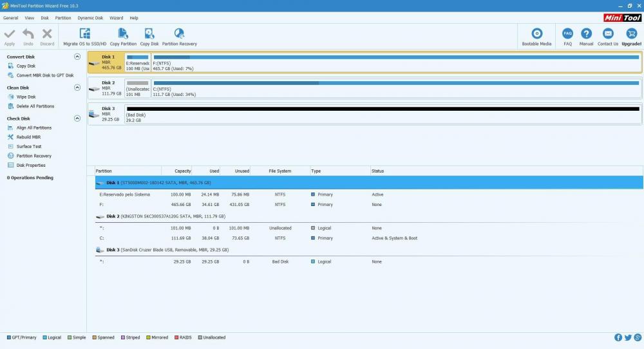644x349 pixels.
Task: Collapse the Convert Disk section
Action: point(77,57)
